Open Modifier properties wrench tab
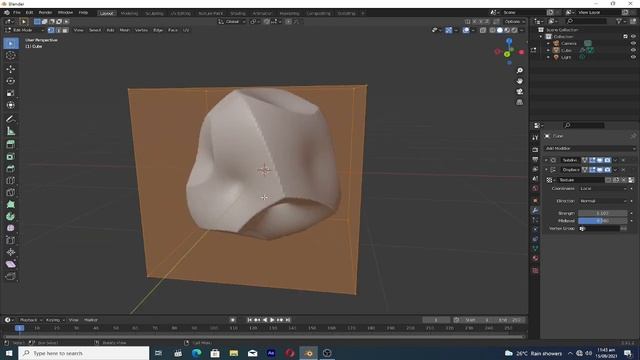The image size is (640, 360). [535, 210]
